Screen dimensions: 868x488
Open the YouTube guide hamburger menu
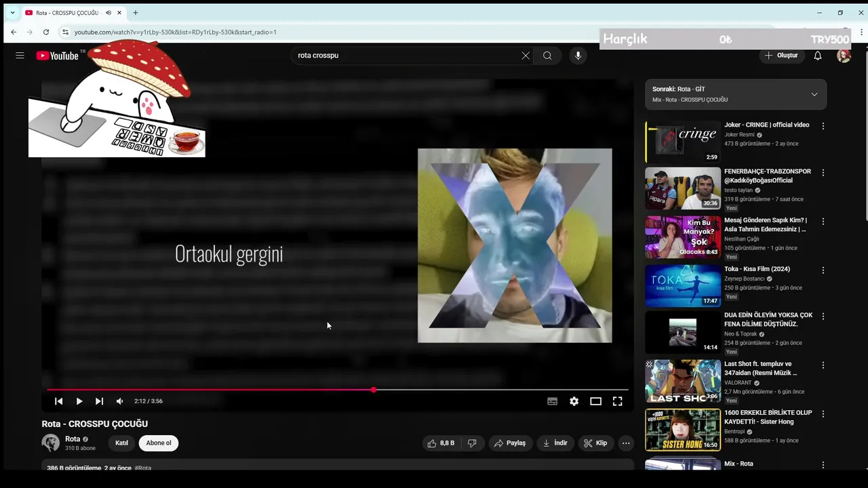(20, 56)
